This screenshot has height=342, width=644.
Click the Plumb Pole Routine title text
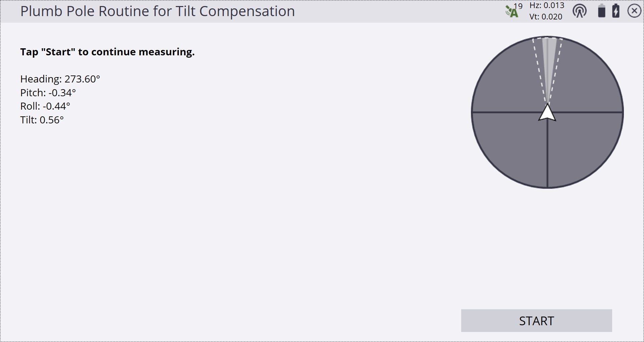pos(157,11)
